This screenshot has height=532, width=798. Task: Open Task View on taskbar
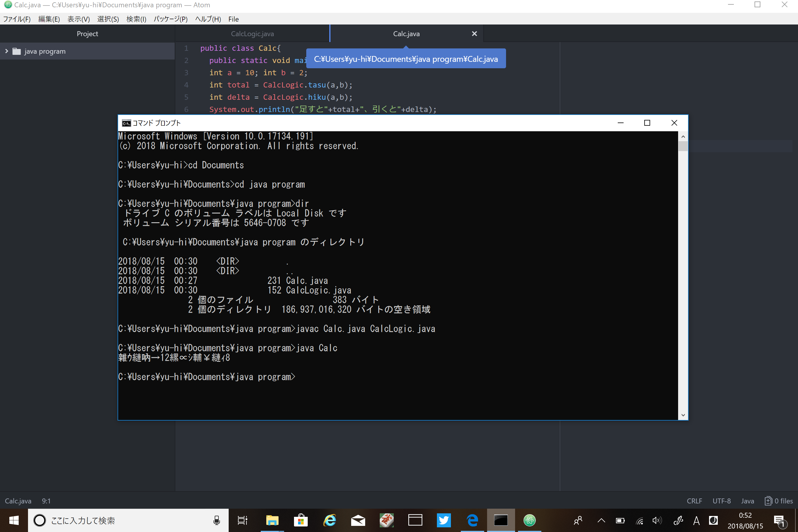[x=242, y=520]
